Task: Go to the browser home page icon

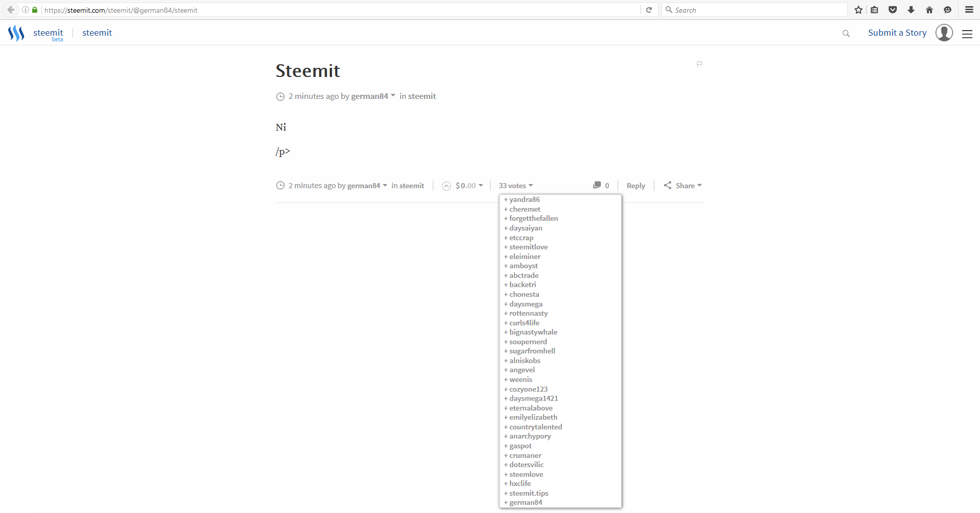Action: point(929,10)
